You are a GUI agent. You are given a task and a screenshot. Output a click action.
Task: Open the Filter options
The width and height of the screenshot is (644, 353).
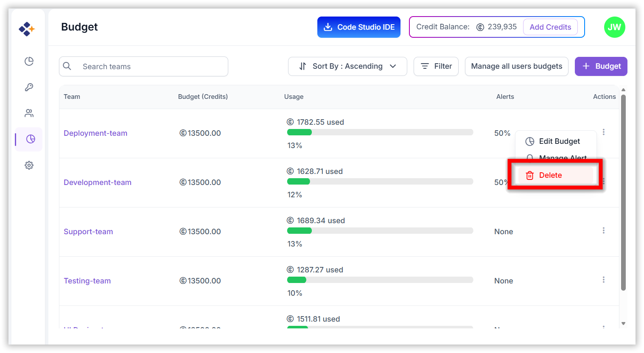point(436,66)
